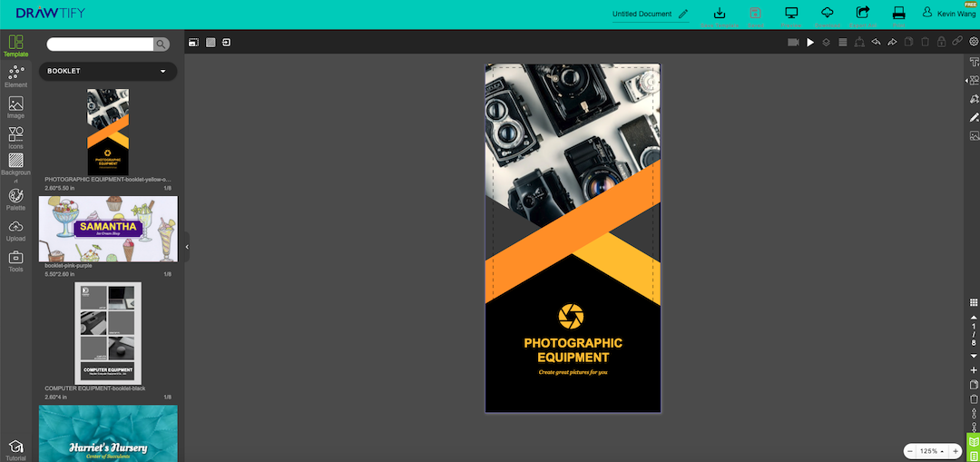Open the Preview monitor button
Viewport: 980px width, 462px height.
click(x=791, y=17)
